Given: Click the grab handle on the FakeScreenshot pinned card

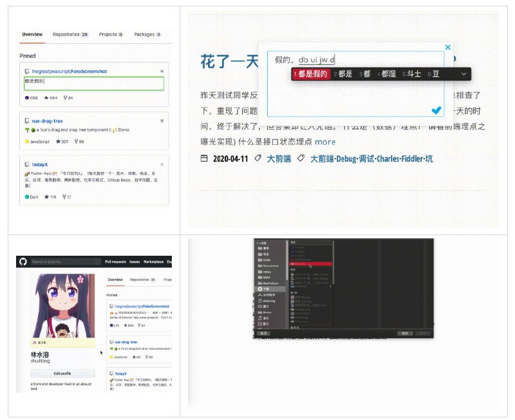Looking at the screenshot, I should tap(162, 70).
